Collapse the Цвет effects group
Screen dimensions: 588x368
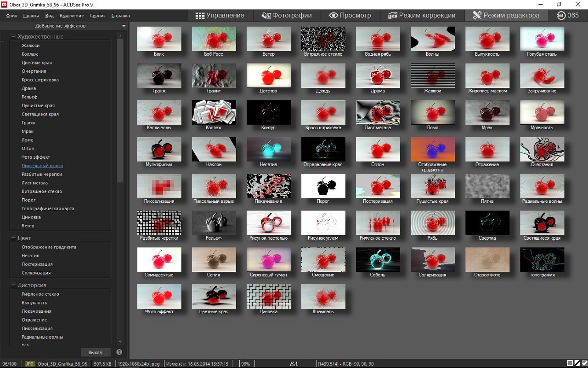[13, 238]
